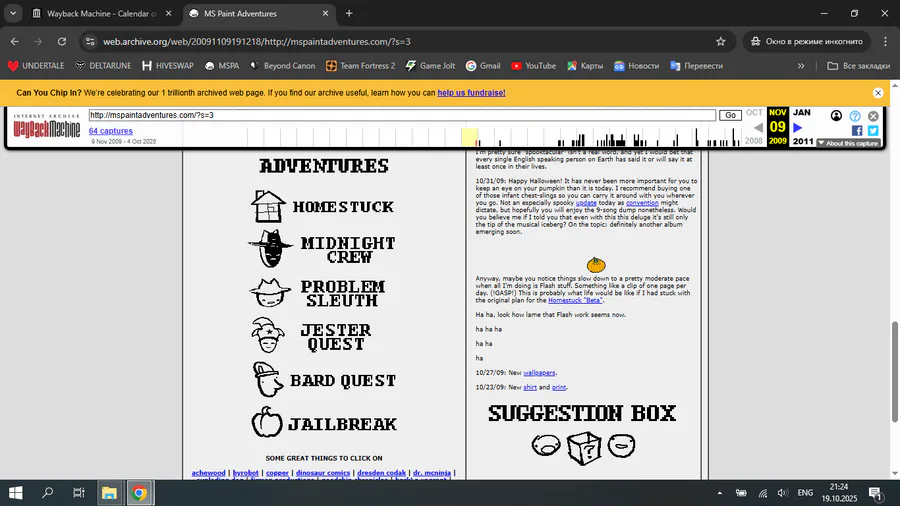Go back in browser history
This screenshot has height=506, width=900.
click(x=14, y=41)
